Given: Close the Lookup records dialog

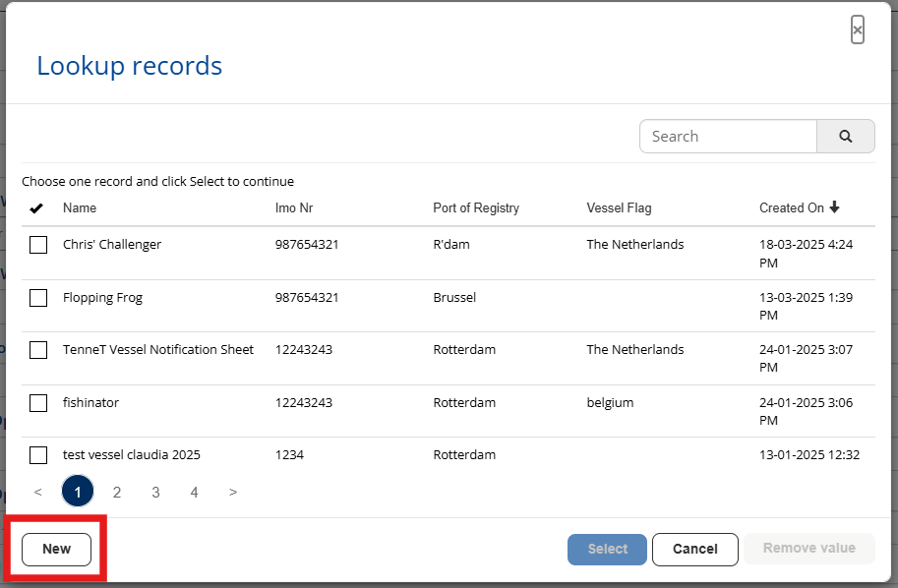Looking at the screenshot, I should [857, 30].
